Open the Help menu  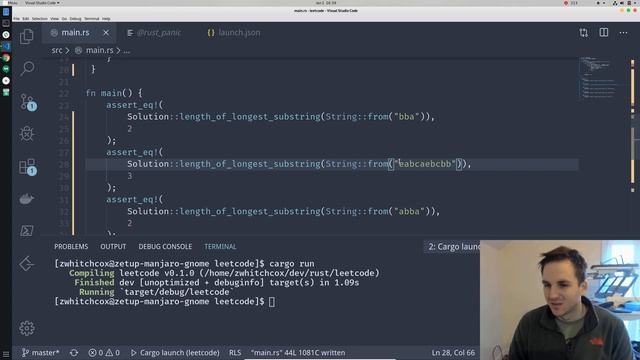coord(106,19)
